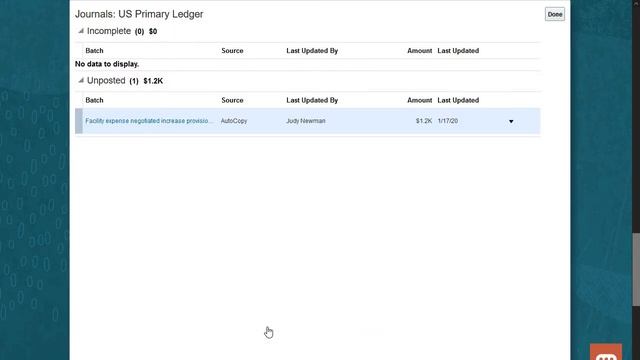Open the Facility expense batch link
The image size is (640, 360).
[x=149, y=121]
